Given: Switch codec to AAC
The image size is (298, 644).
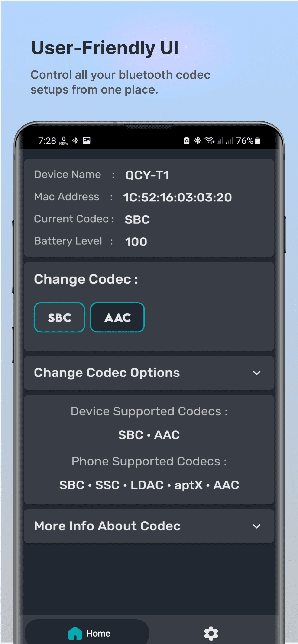Looking at the screenshot, I should 117,317.
